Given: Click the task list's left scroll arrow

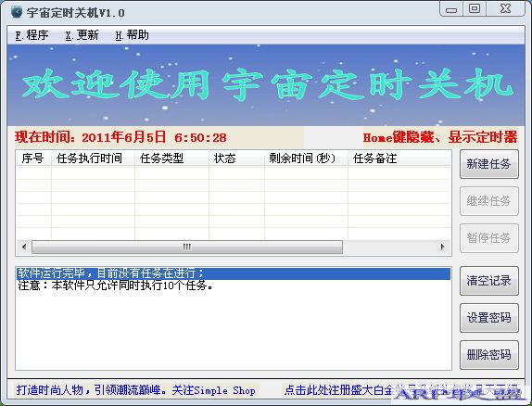Looking at the screenshot, I should [x=24, y=247].
